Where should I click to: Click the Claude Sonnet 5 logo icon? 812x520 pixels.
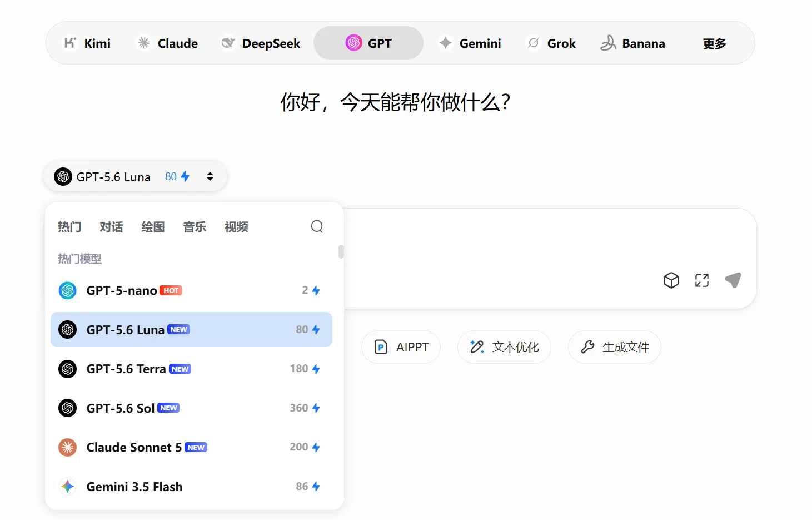[x=68, y=447]
